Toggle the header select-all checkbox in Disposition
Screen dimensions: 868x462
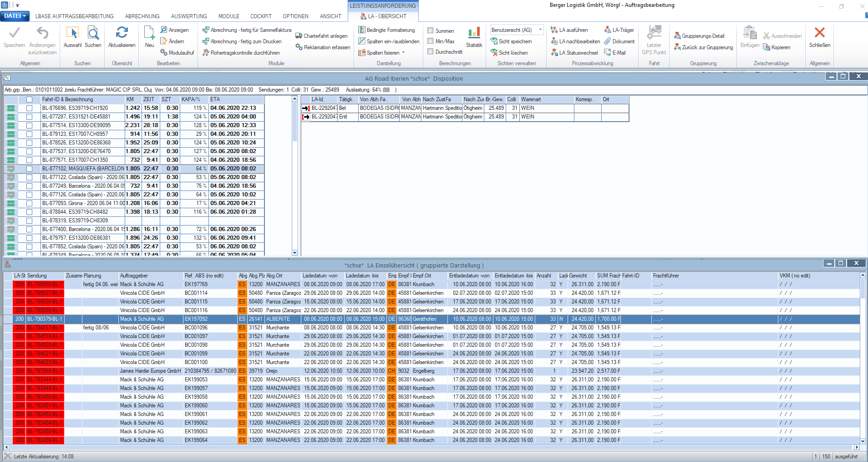point(29,99)
